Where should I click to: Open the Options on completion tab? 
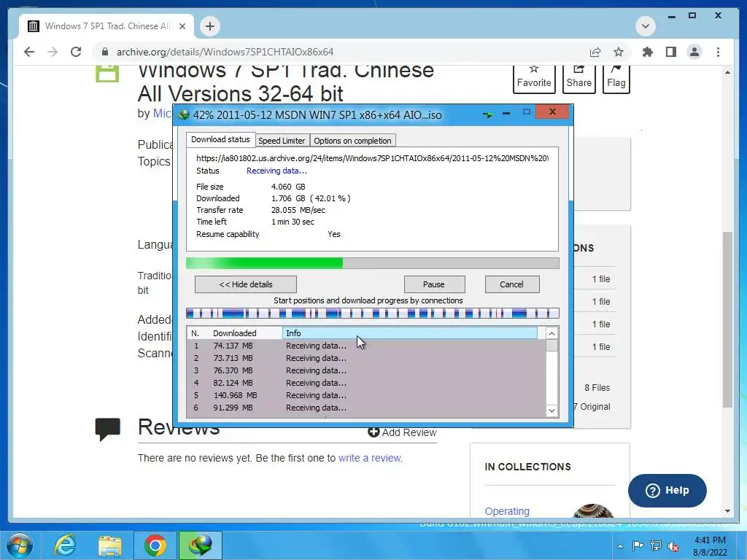pyautogui.click(x=352, y=141)
